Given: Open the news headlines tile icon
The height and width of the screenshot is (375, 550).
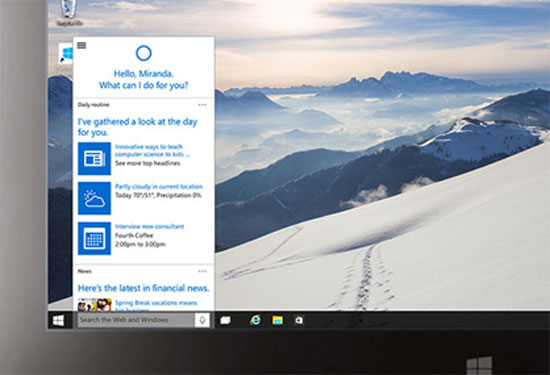Looking at the screenshot, I should (x=94, y=159).
